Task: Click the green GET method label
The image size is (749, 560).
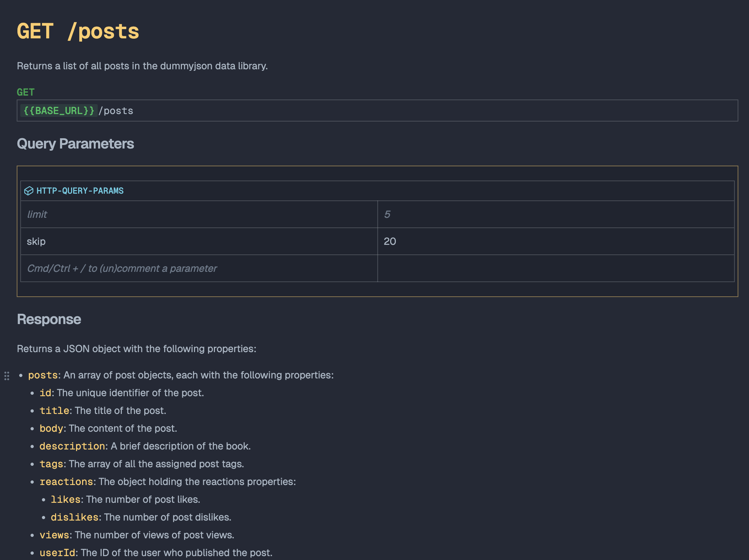Action: tap(26, 92)
